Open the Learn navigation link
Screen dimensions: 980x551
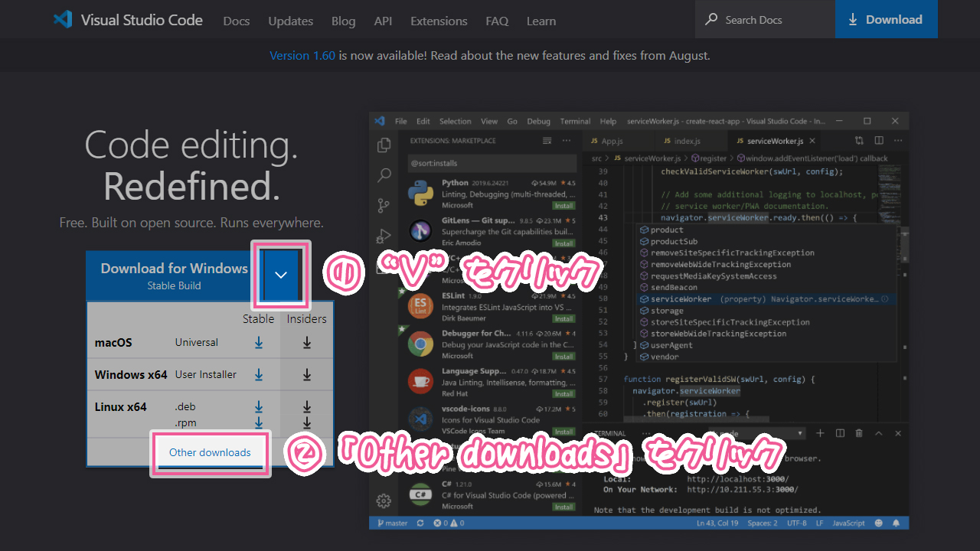click(541, 21)
